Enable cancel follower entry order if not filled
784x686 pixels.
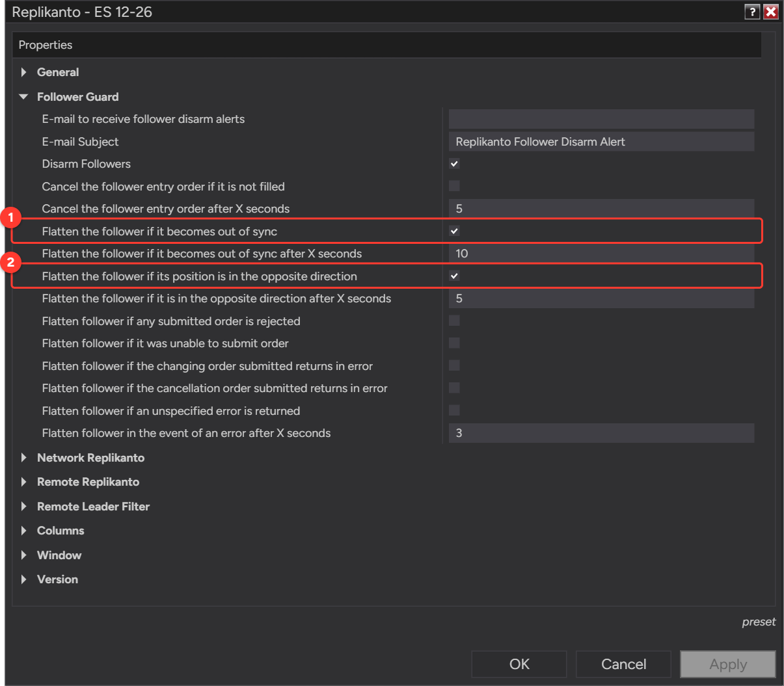pos(454,186)
